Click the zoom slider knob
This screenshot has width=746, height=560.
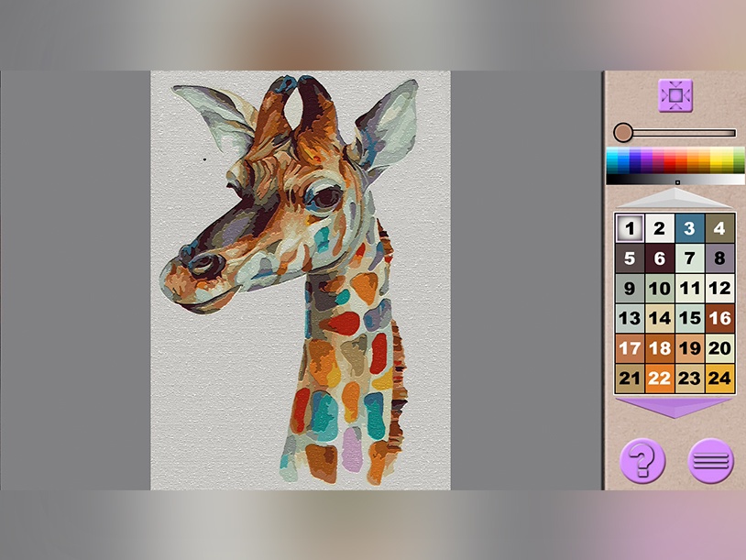pyautogui.click(x=623, y=133)
